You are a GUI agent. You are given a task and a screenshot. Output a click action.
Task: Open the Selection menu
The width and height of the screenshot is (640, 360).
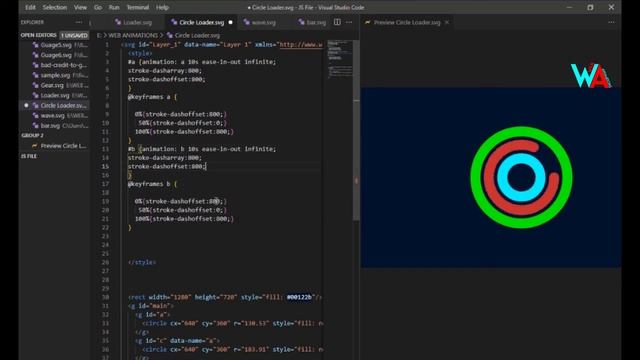pos(55,7)
